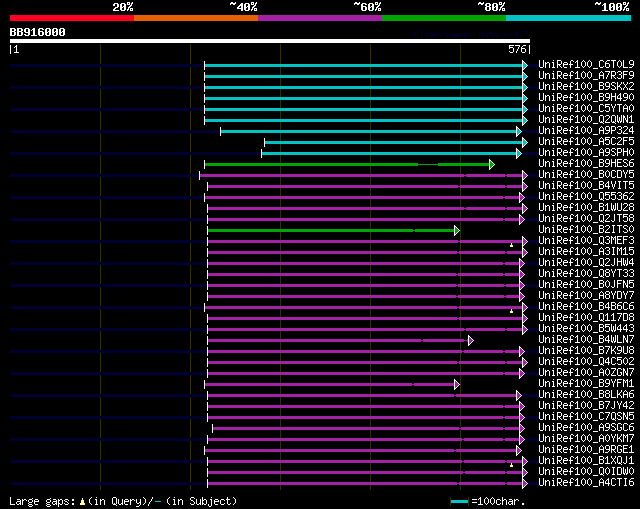The width and height of the screenshot is (640, 509).
Task: Click the UniRef100_B9HES6 label
Action: tap(586, 163)
